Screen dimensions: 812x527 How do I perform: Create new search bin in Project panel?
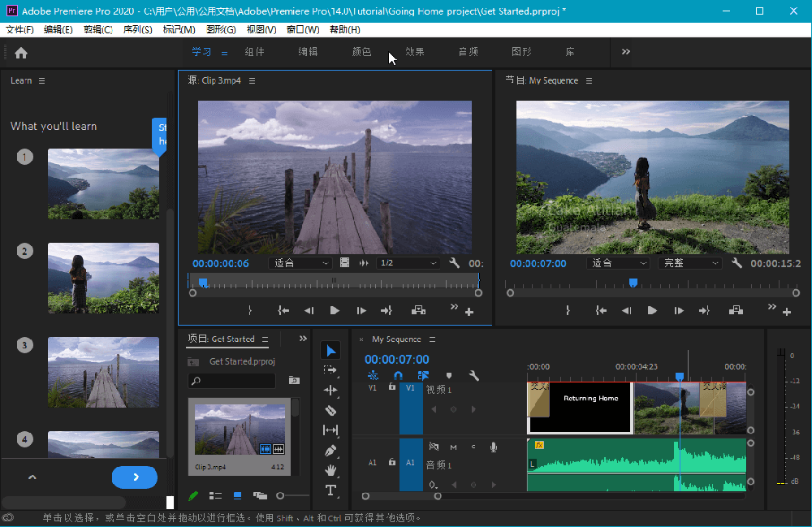tap(294, 381)
